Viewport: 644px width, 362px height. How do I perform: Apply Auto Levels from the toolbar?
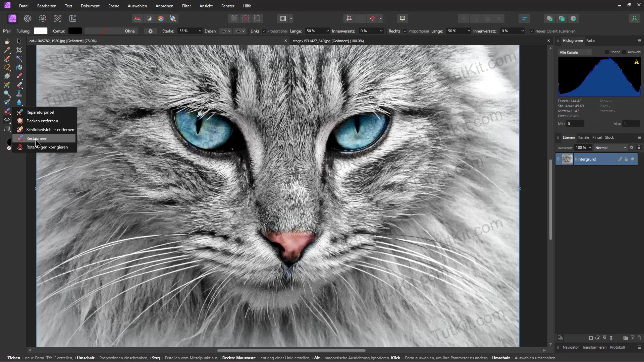(x=138, y=18)
